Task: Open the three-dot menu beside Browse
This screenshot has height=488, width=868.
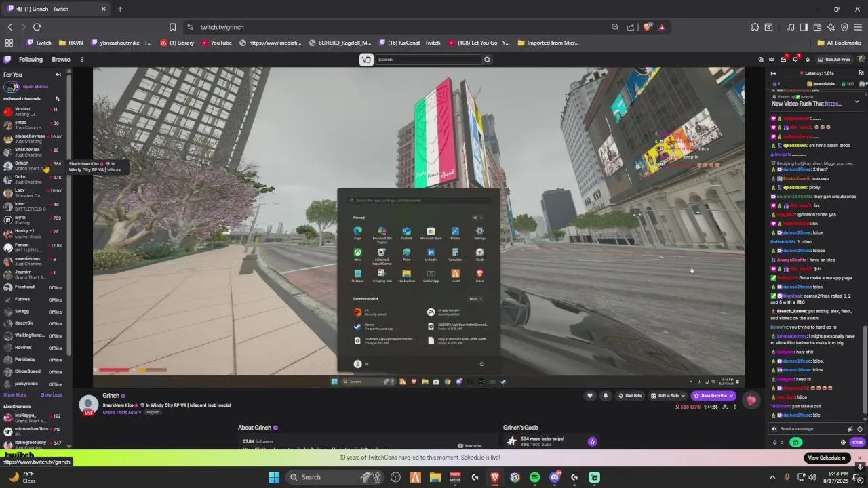Action: tap(82, 60)
